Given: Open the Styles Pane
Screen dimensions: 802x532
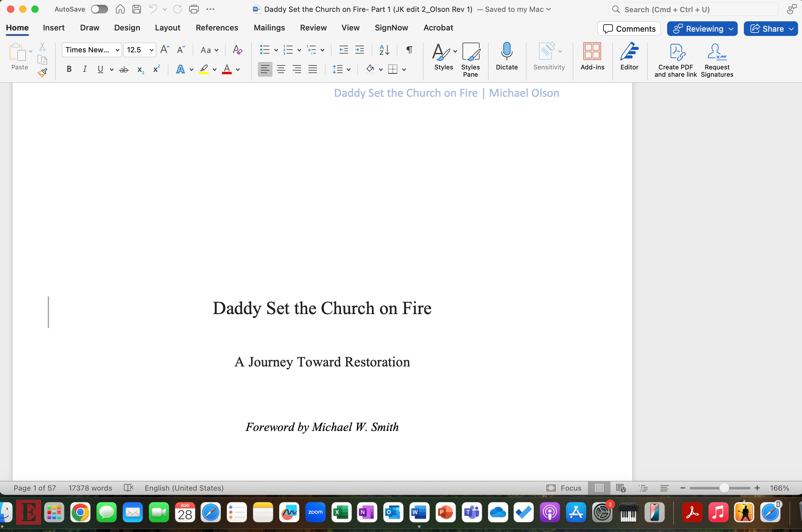Looking at the screenshot, I should point(470,59).
